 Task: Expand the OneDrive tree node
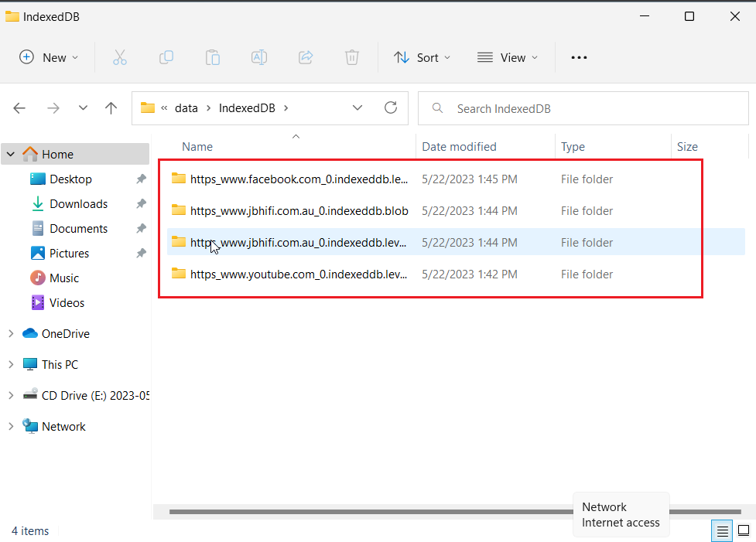pyautogui.click(x=11, y=333)
